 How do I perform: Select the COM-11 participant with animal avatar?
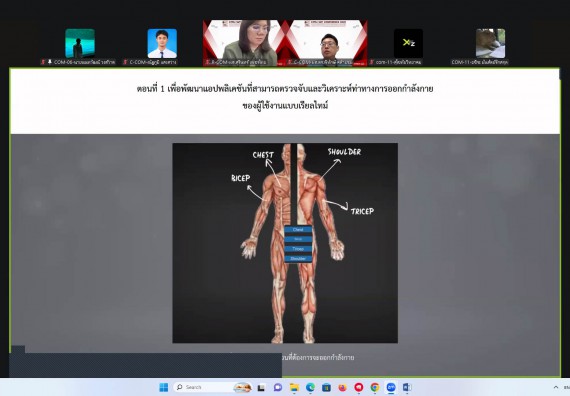point(490,43)
